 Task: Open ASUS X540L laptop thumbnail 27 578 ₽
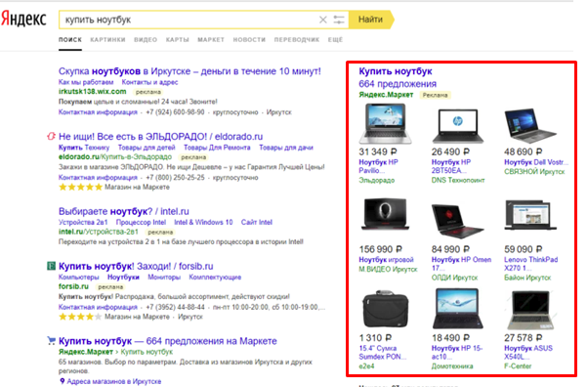point(530,310)
